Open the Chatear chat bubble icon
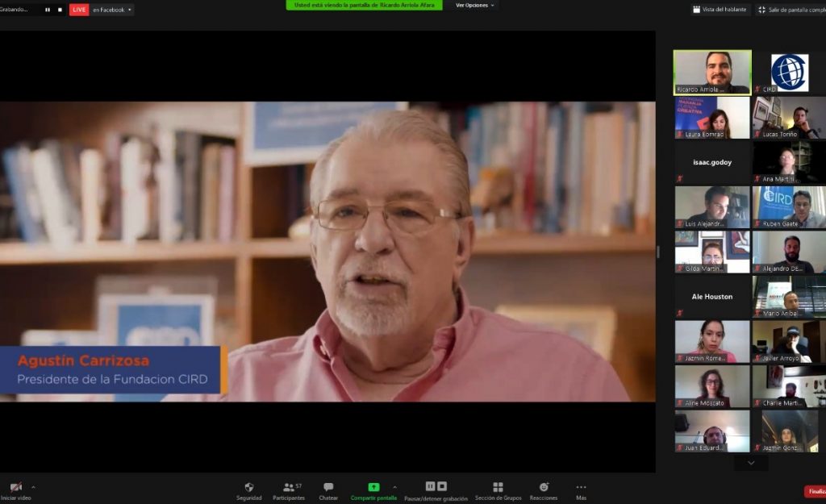This screenshot has width=826, height=504. [x=328, y=487]
